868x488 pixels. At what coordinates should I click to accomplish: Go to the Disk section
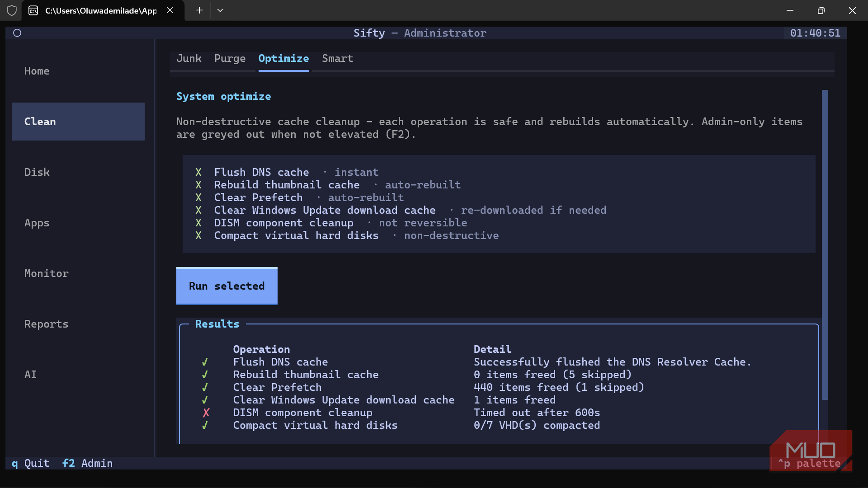(78, 172)
